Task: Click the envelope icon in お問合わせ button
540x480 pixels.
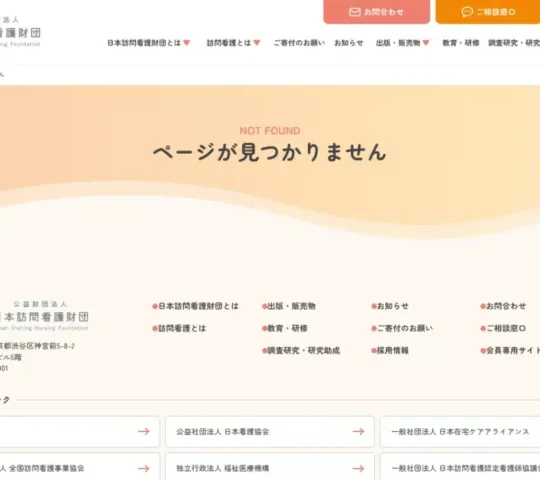Action: pos(354,12)
